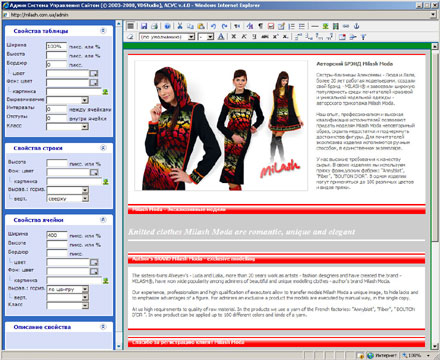Open table background color picker button
The width and height of the screenshot is (440, 360).
point(94,82)
